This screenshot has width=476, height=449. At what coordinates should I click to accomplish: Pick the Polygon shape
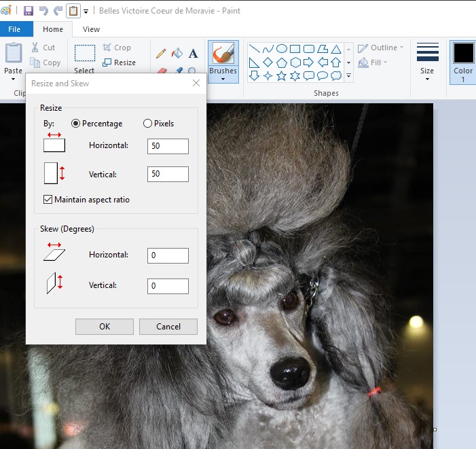[323, 49]
